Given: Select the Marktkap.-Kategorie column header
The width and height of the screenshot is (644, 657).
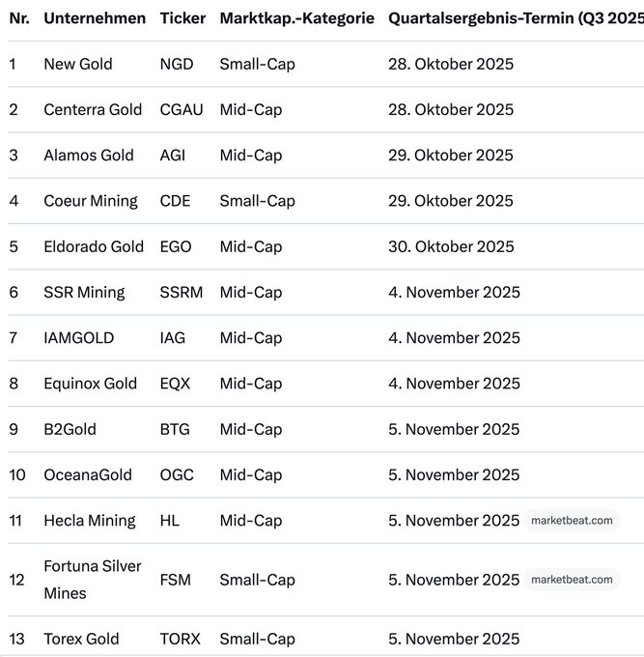Looking at the screenshot, I should click(x=296, y=18).
